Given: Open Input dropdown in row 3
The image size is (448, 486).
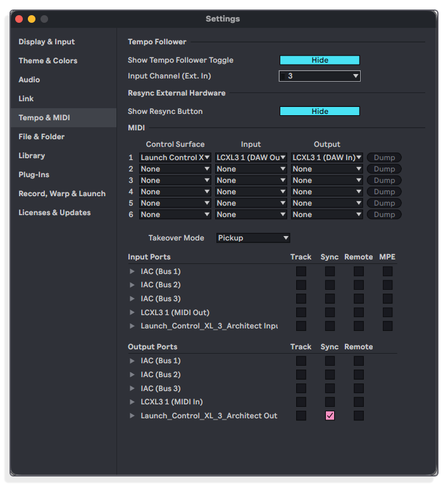Looking at the screenshot, I should coord(251,180).
